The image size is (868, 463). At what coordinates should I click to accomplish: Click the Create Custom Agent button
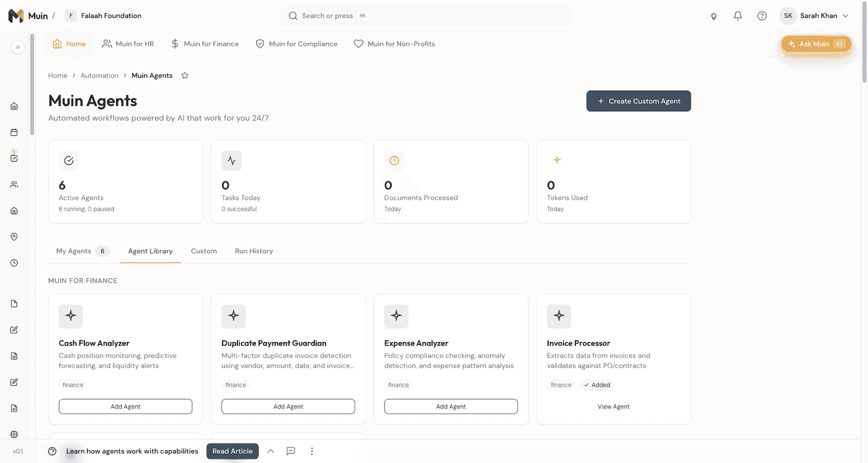[x=638, y=101]
